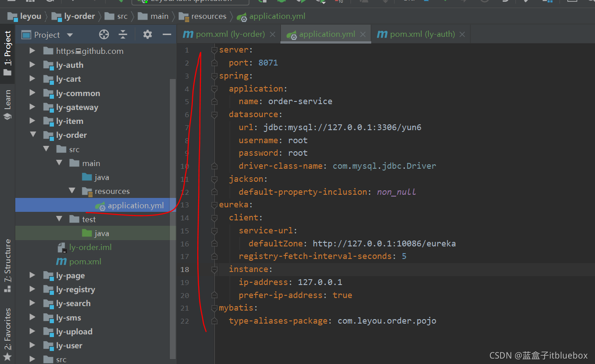Hide the Project panel with the minus icon

click(x=167, y=35)
